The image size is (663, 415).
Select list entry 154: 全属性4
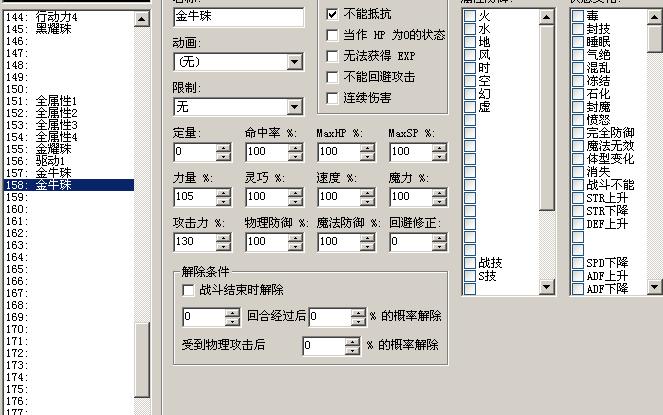(69, 137)
